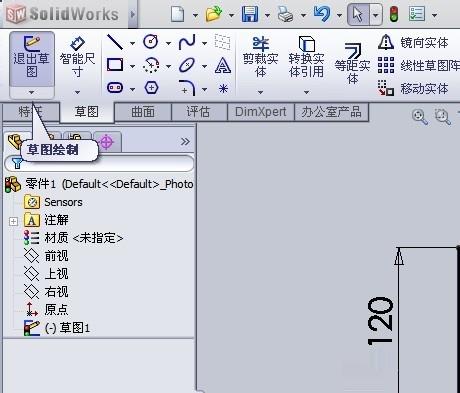Select the Corner Rectangle tool
This screenshot has height=393, width=460.
[x=115, y=65]
